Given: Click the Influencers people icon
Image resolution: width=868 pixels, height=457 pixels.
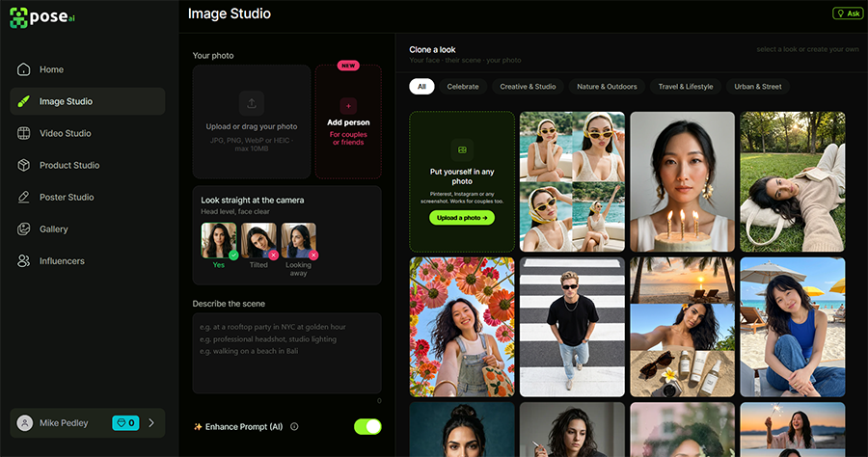Looking at the screenshot, I should click(23, 260).
